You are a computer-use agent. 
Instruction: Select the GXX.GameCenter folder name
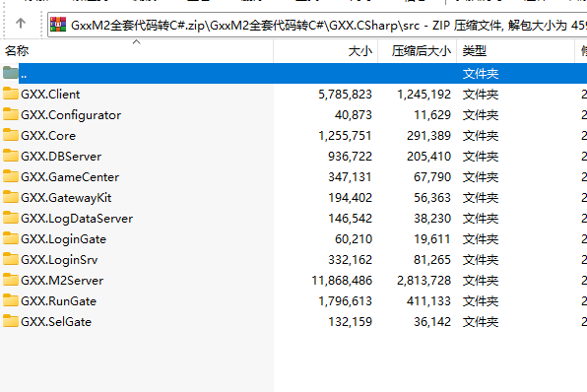click(x=70, y=177)
